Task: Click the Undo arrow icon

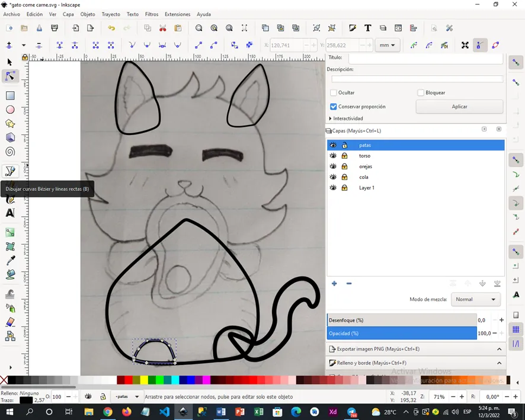Action: point(111,28)
